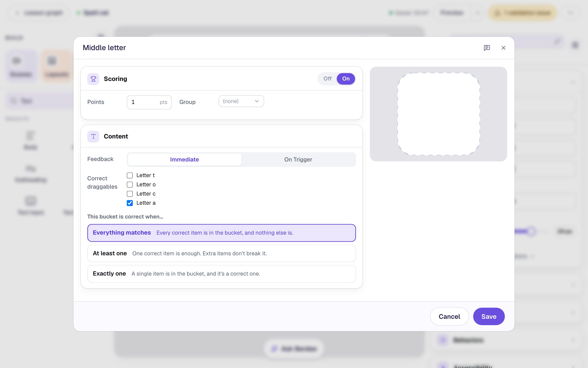Choose the Exactly one rule
This screenshot has height=368, width=588.
click(222, 273)
